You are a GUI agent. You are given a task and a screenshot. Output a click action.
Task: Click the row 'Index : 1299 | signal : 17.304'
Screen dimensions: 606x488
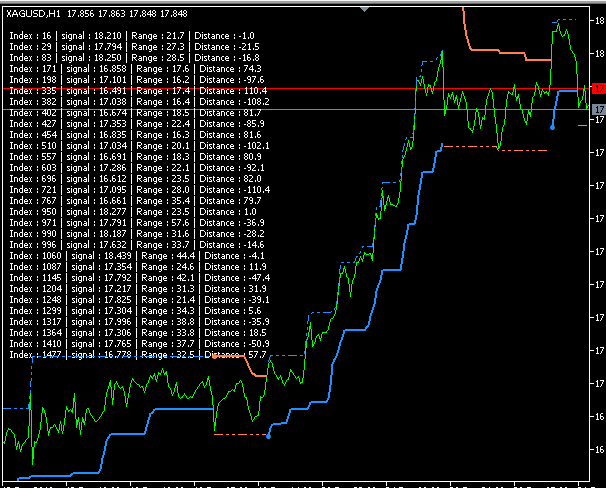click(x=135, y=311)
